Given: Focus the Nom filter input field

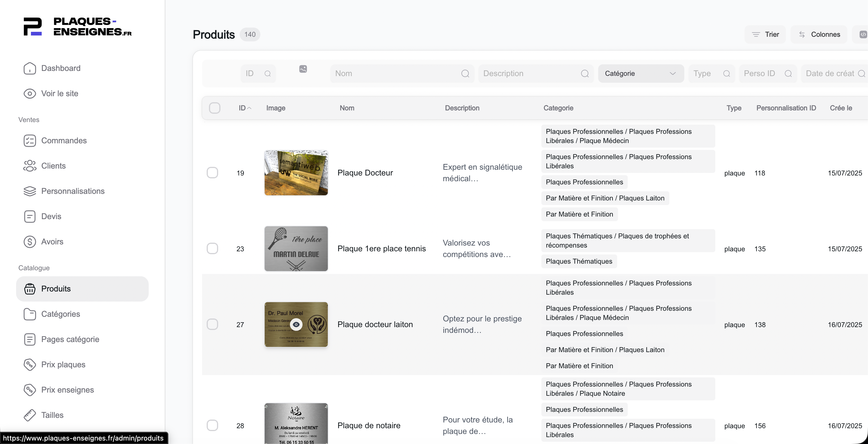Looking at the screenshot, I should pos(402,74).
